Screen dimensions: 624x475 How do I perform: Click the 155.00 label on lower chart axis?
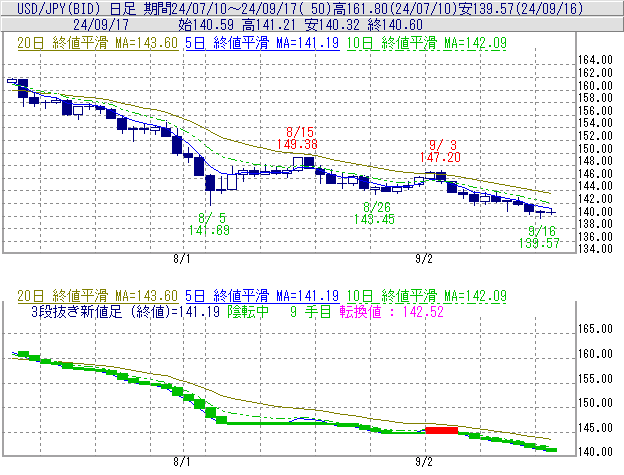[595, 379]
